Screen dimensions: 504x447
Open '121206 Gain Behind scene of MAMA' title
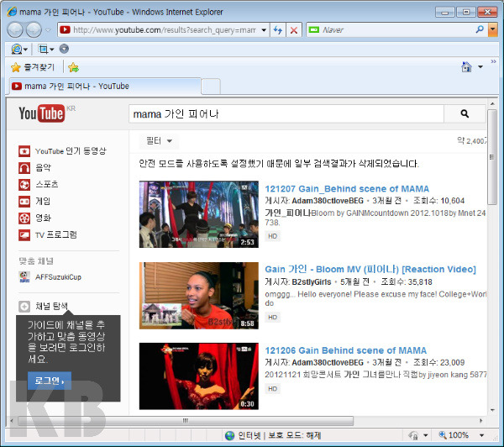tap(345, 350)
